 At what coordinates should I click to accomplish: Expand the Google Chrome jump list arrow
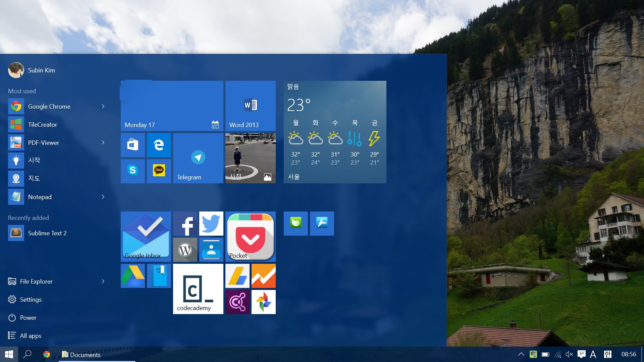point(103,106)
